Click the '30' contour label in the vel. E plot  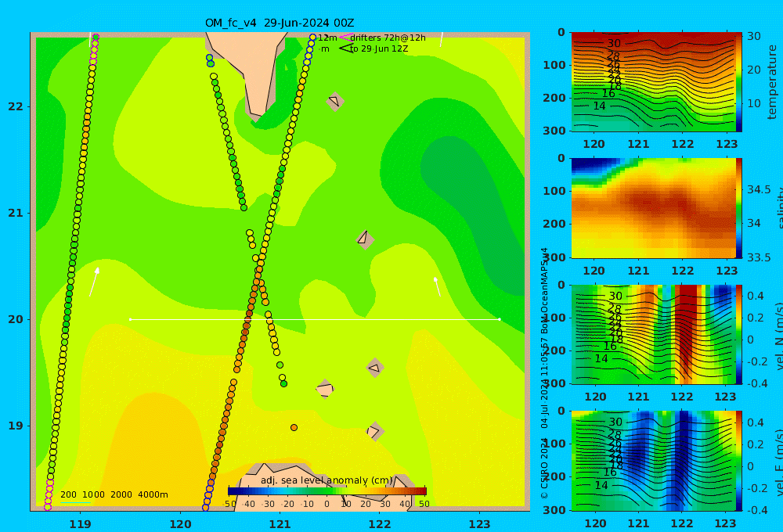[615, 422]
